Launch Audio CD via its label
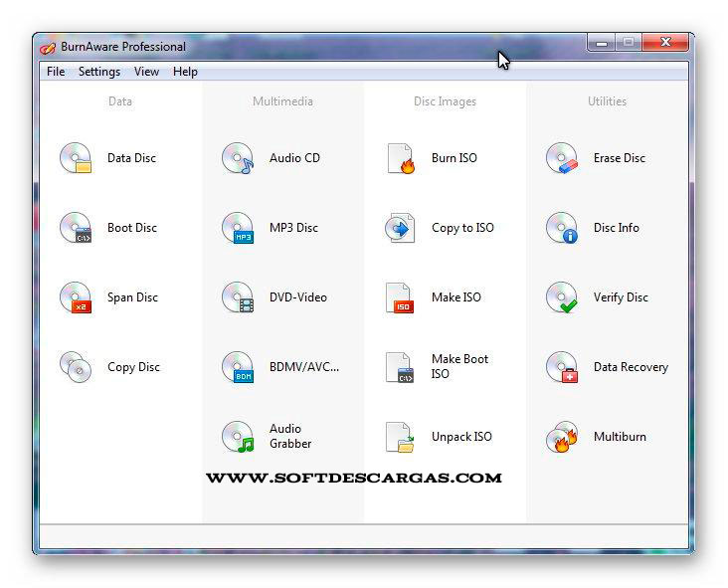The width and height of the screenshot is (728, 588). [x=294, y=158]
